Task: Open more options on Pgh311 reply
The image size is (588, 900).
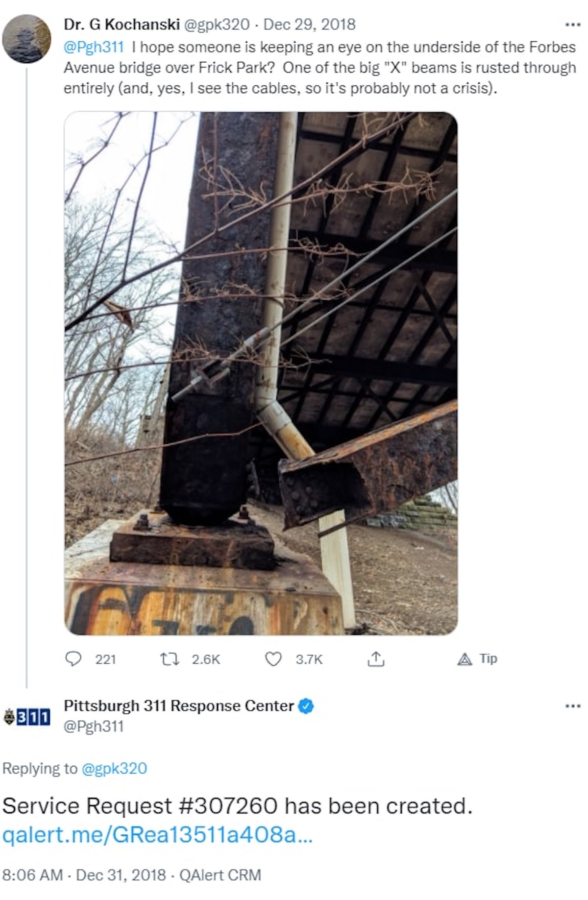Action: click(572, 706)
